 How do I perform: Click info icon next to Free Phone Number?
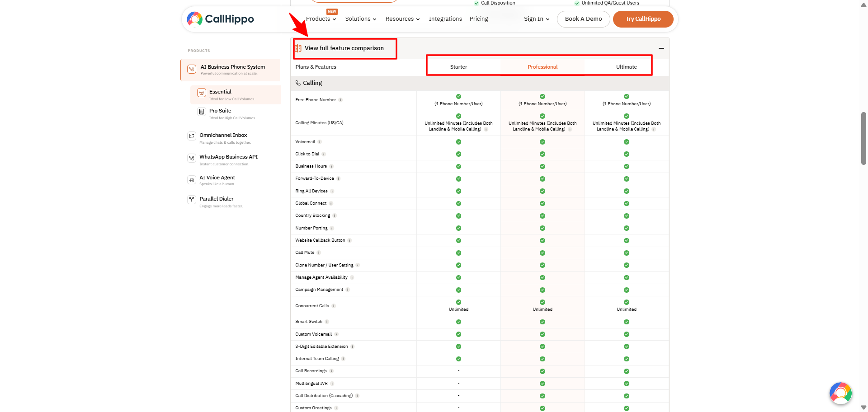point(340,100)
